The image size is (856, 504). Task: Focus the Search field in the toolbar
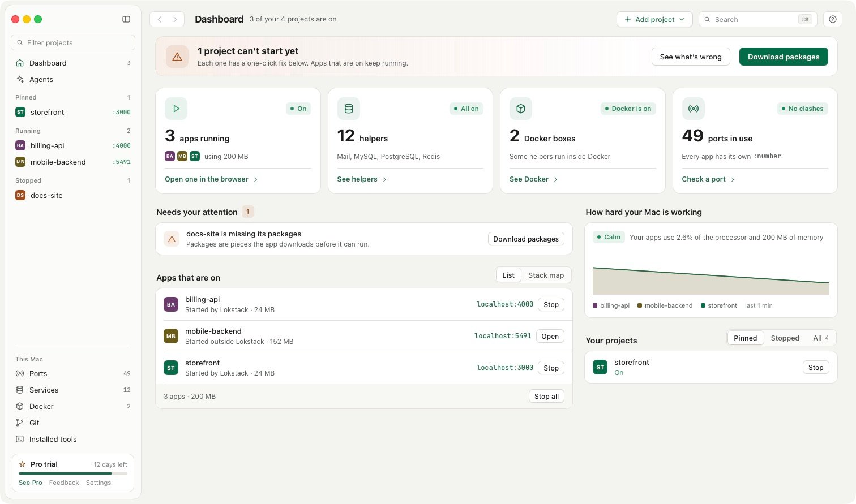tap(758, 19)
